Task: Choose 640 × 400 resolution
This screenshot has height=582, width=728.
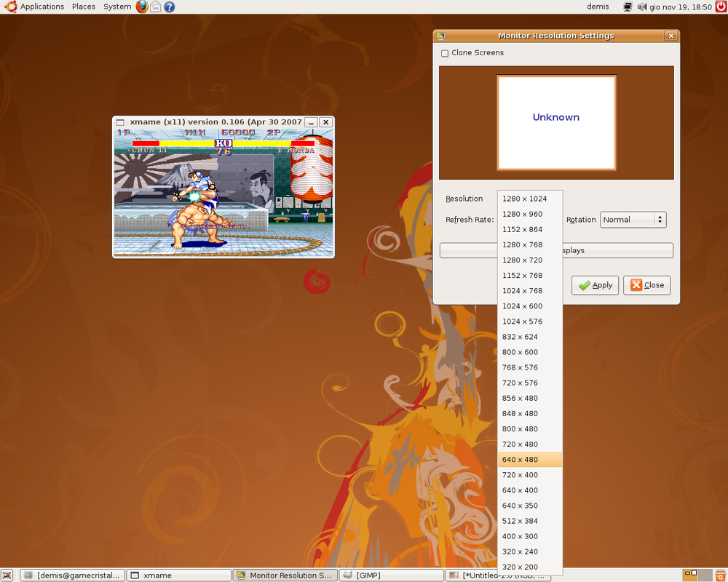Action: point(530,490)
